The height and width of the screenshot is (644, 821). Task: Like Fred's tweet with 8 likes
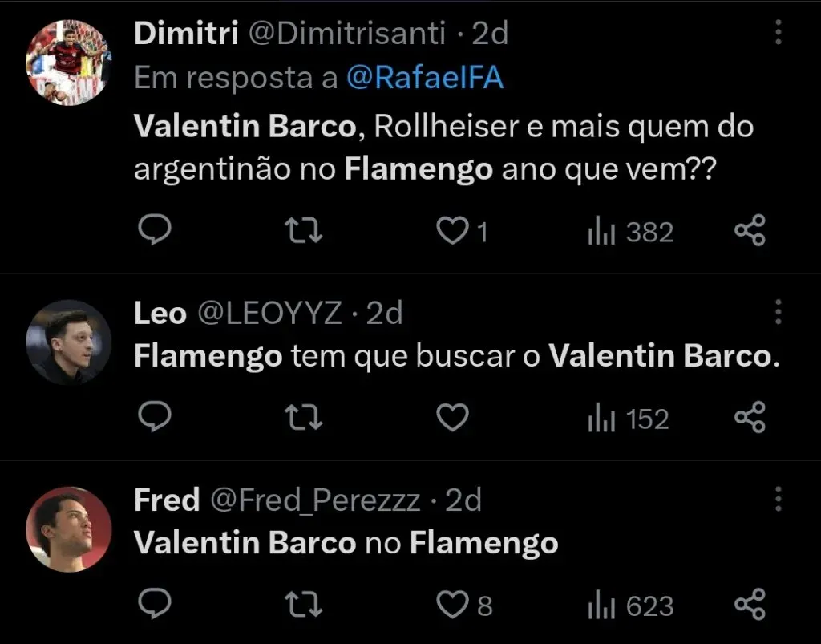click(x=452, y=605)
